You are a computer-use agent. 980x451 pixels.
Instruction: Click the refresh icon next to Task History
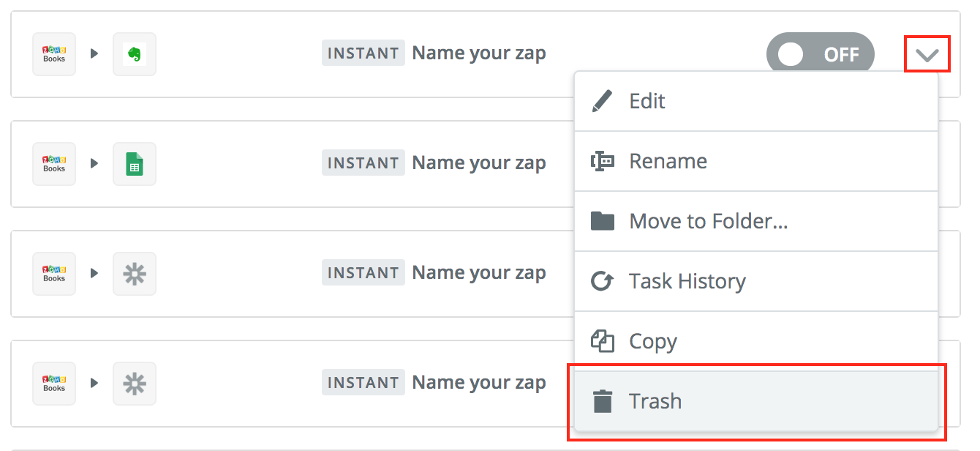tap(602, 280)
